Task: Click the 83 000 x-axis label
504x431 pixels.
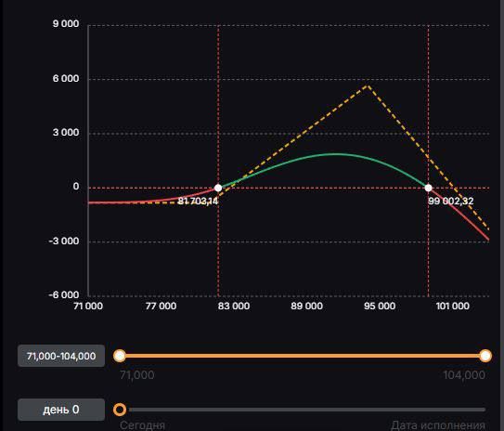Action: 234,306
